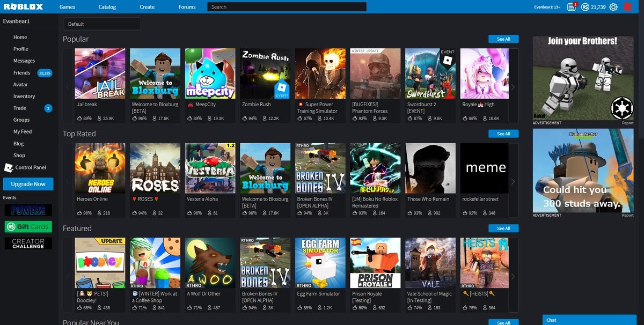Click the Trade notification badge showing 2
This screenshot has width=644, height=325.
48,108
